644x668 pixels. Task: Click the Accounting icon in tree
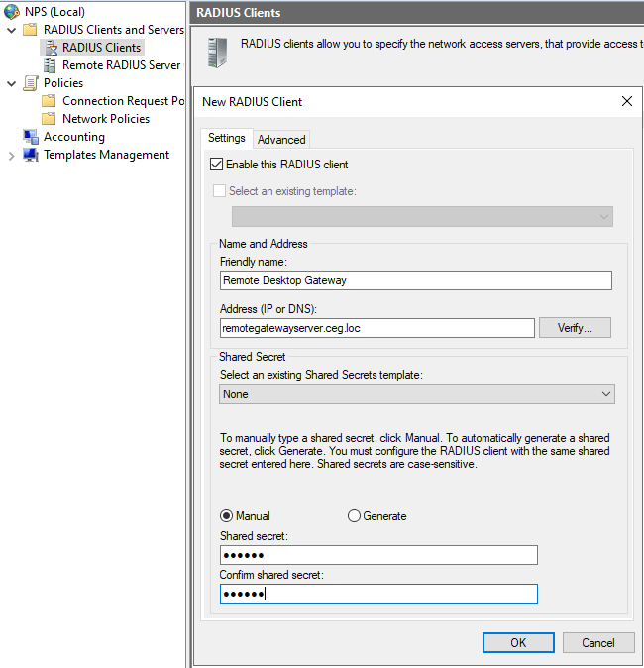(30, 137)
